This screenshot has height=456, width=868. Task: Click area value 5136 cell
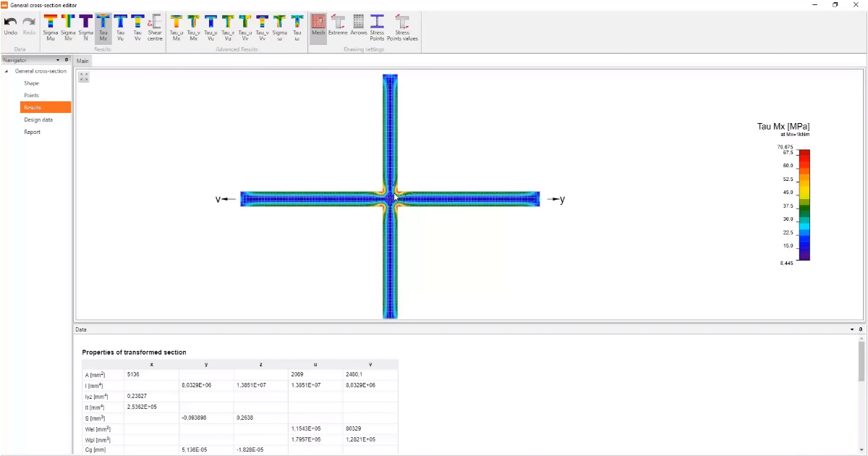pyautogui.click(x=152, y=374)
